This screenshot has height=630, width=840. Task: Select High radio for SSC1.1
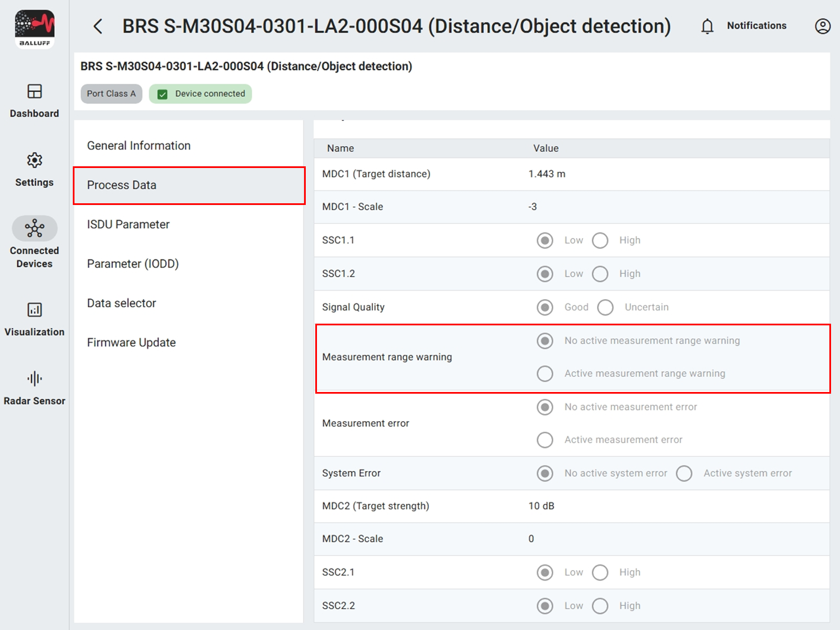point(600,240)
